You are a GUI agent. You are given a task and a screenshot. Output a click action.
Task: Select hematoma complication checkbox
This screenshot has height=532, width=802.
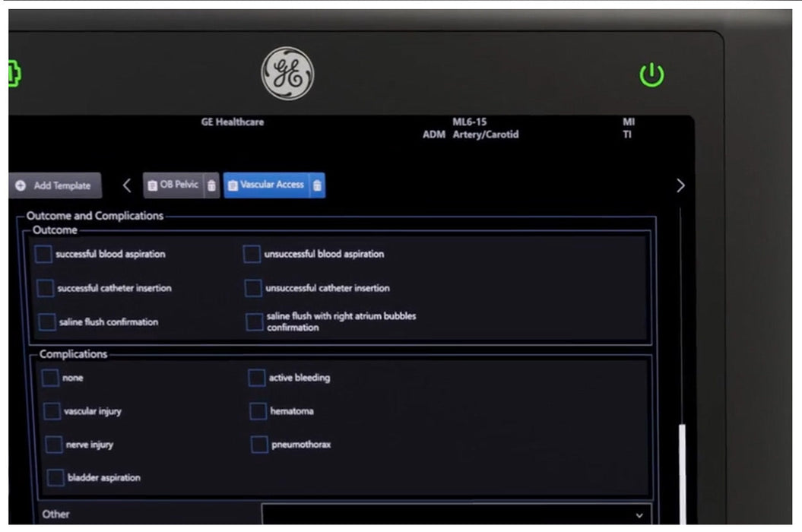258,410
